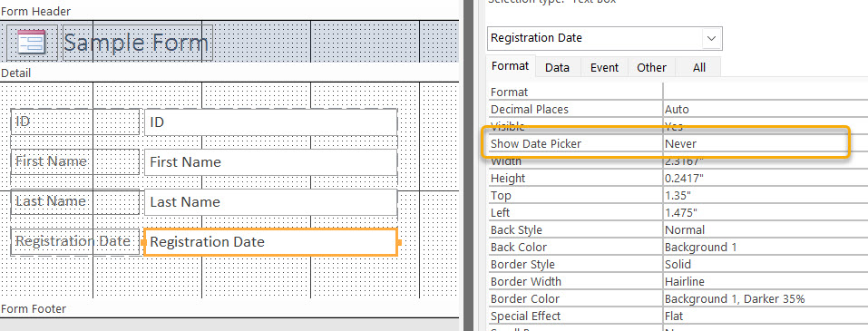The width and height of the screenshot is (868, 331).
Task: Switch to the Event tab
Action: tap(604, 67)
